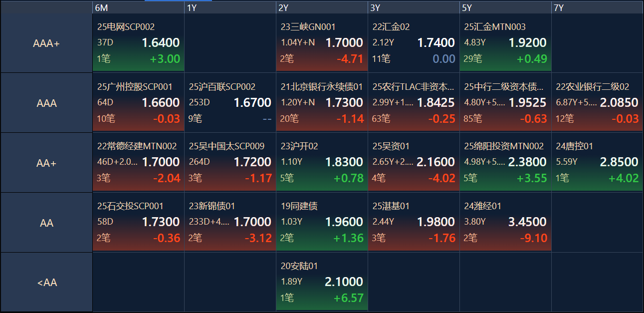Click the 5Y tenor column header
Screen dimensions: 644x313
(x=505, y=7)
